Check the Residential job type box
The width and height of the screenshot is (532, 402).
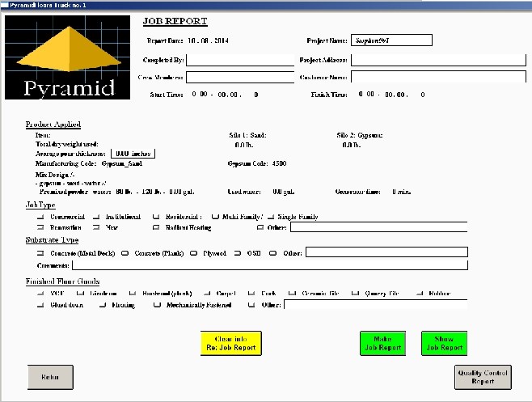156,217
